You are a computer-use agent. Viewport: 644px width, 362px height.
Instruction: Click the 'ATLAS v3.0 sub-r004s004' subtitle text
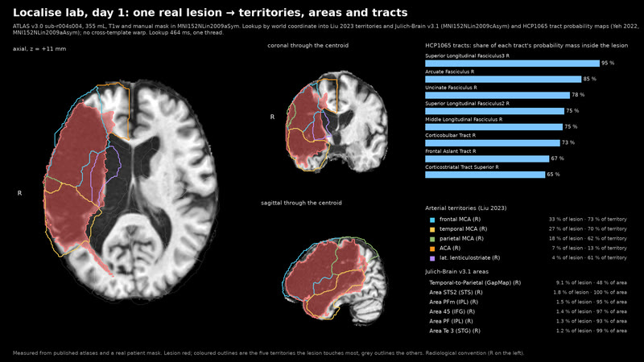(x=326, y=29)
